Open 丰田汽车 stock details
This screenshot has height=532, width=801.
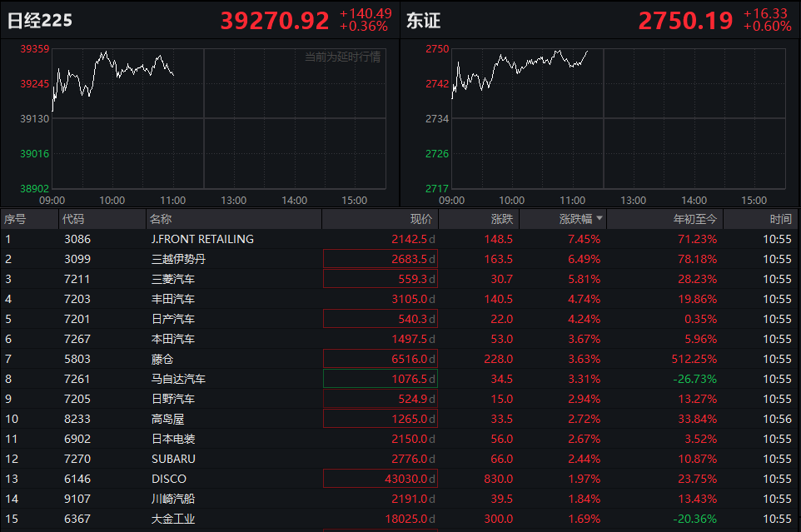(172, 300)
